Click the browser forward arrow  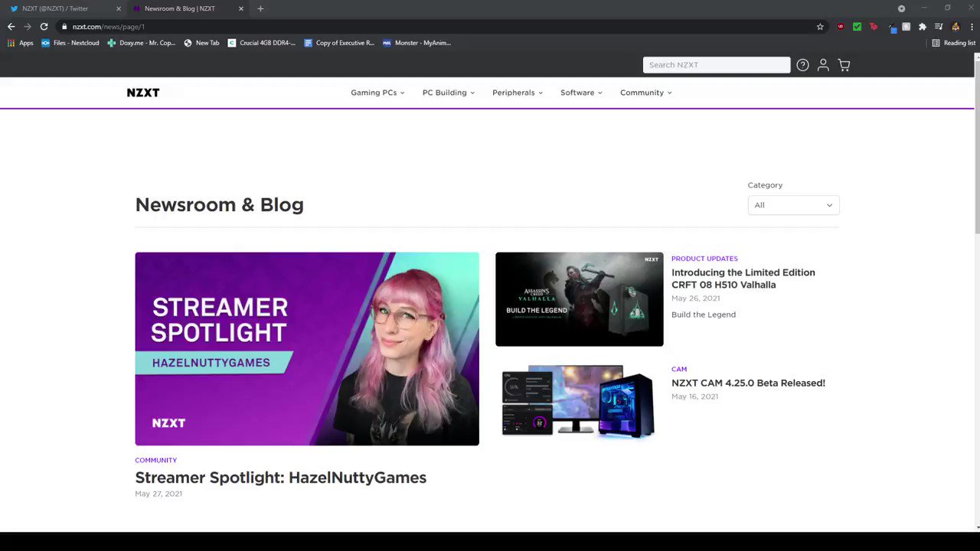28,27
